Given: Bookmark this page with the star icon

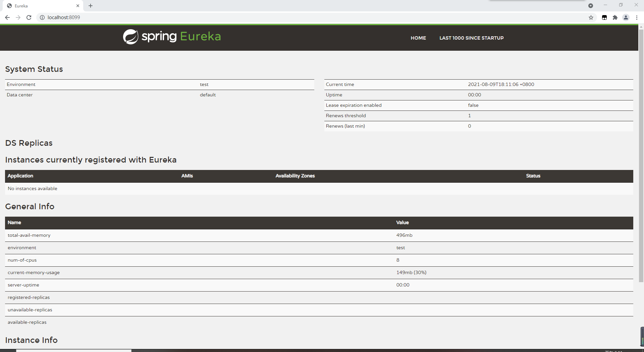Looking at the screenshot, I should (591, 17).
